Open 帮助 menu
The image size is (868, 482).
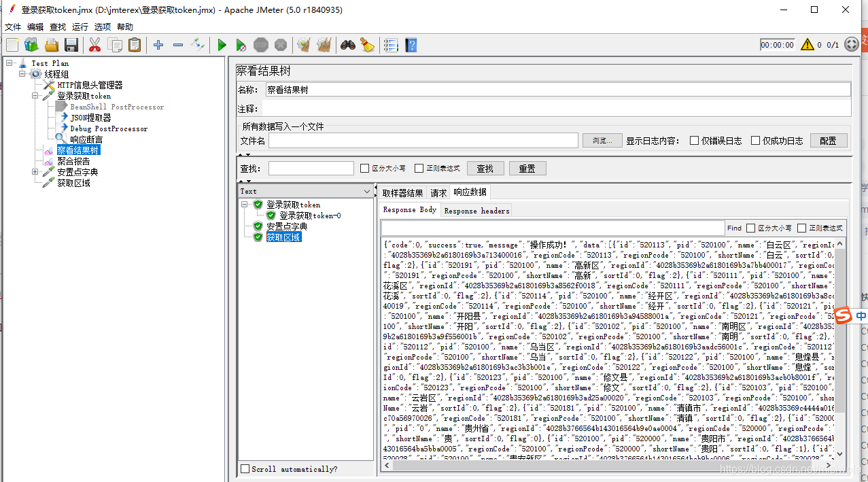click(125, 27)
